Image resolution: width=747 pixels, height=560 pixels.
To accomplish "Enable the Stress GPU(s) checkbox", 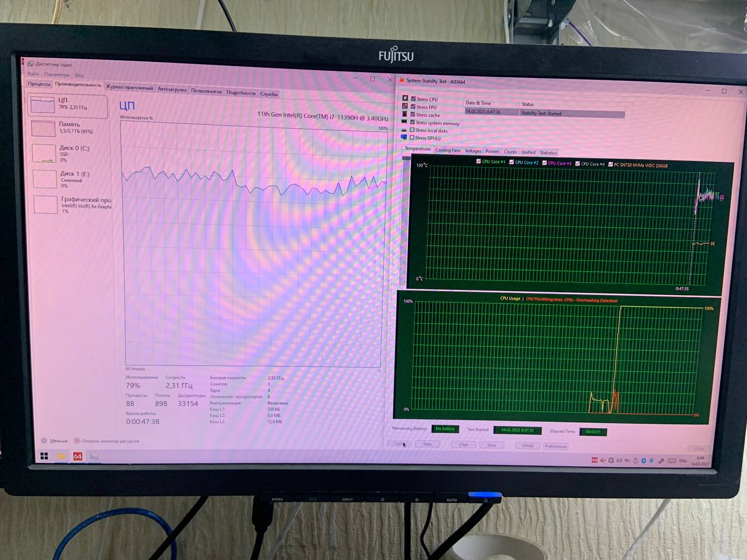I will click(412, 138).
